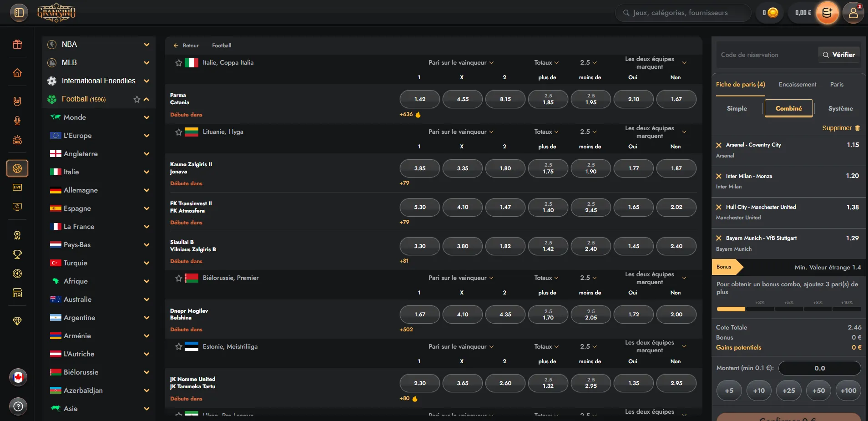Open the Football breadcrumb link
This screenshot has width=868, height=421.
[x=222, y=46]
